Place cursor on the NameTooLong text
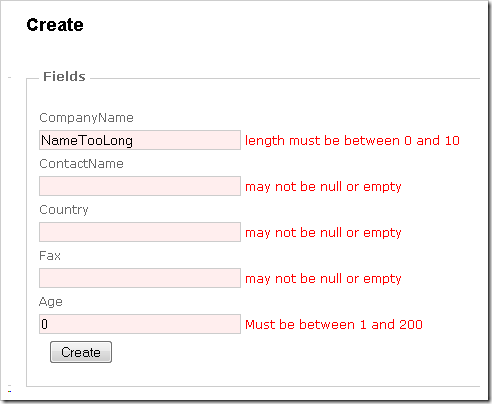The width and height of the screenshot is (492, 404). [87, 141]
